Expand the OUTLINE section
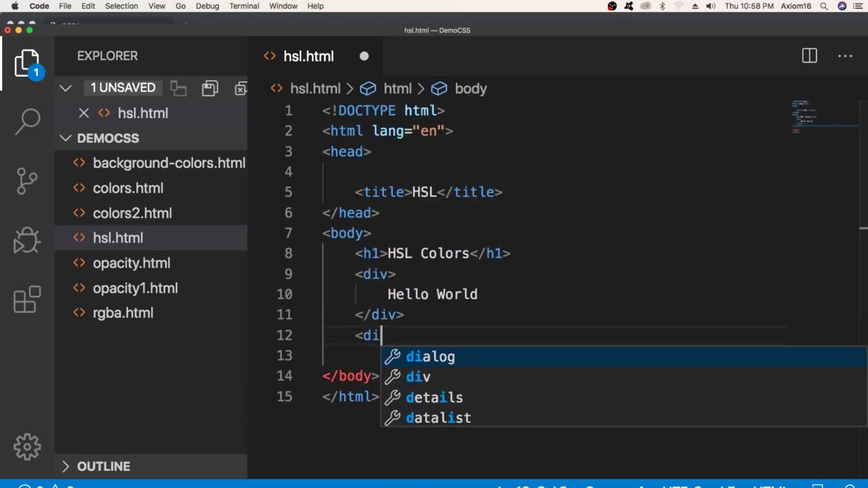This screenshot has height=488, width=868. point(66,466)
